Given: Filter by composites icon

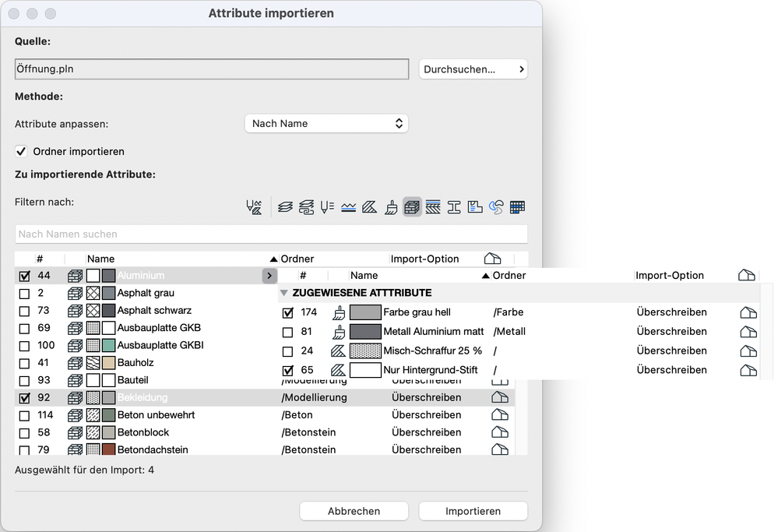Looking at the screenshot, I should (433, 207).
